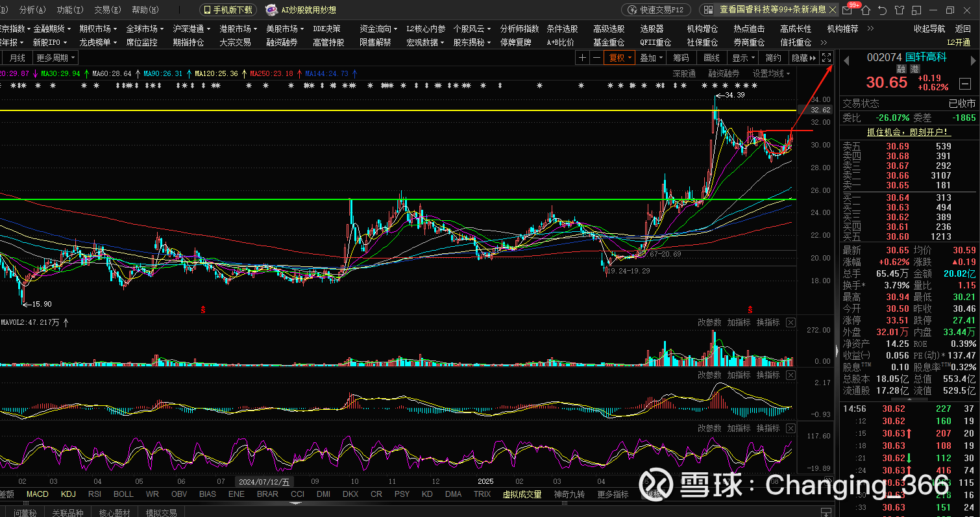The image size is (980, 517).
Task: Open the 显示 display dropdown
Action: point(744,58)
